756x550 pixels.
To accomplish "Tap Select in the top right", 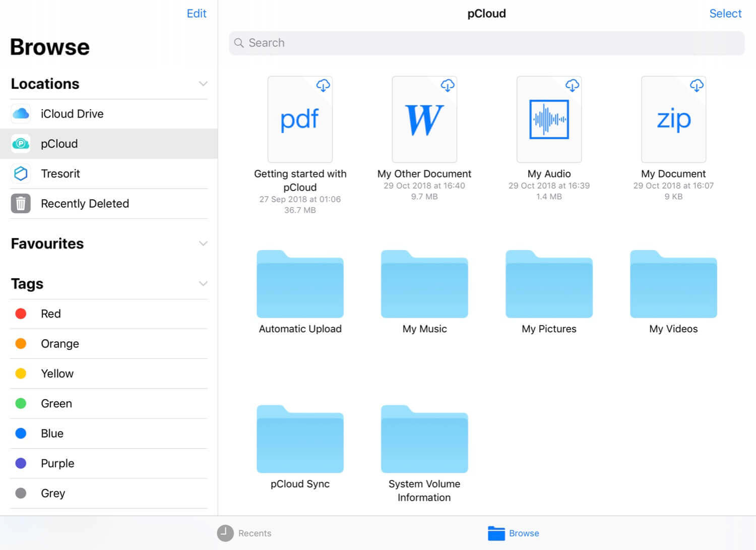I will (725, 14).
